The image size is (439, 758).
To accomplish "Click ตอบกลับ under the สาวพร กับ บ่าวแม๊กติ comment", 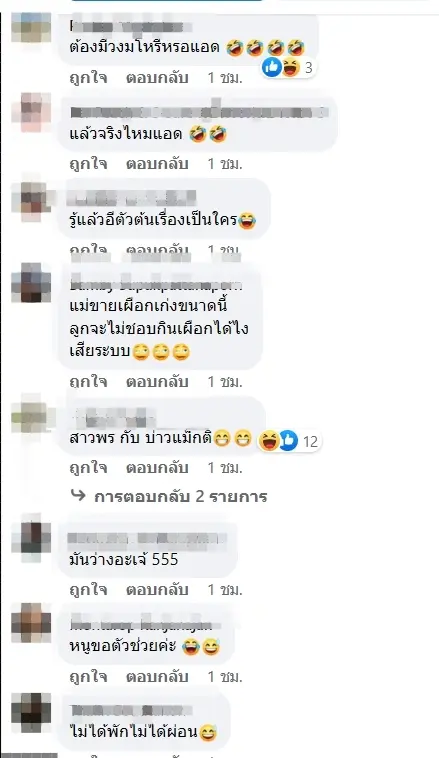I will point(157,467).
